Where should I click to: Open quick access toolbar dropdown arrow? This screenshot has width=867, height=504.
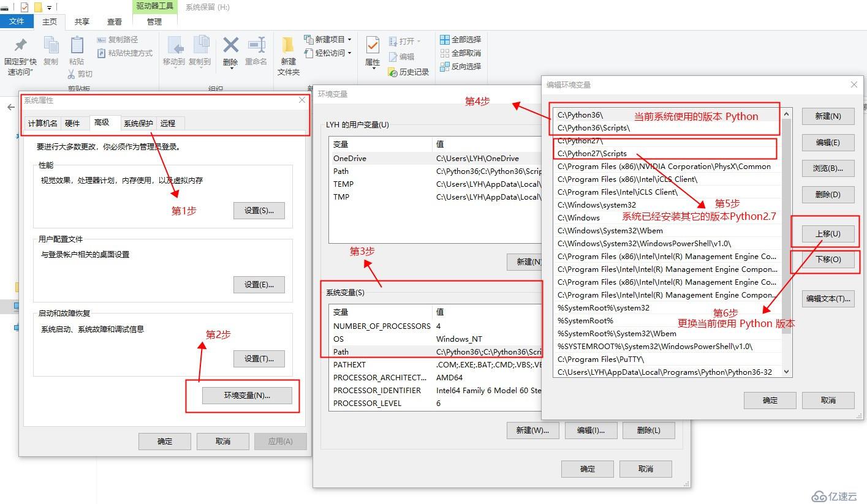pos(50,8)
